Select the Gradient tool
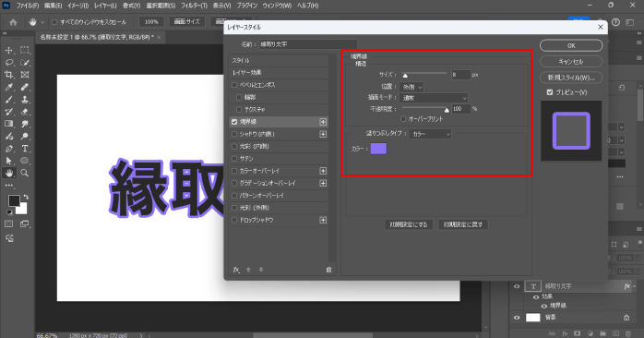This screenshot has height=338, width=644. coord(9,124)
